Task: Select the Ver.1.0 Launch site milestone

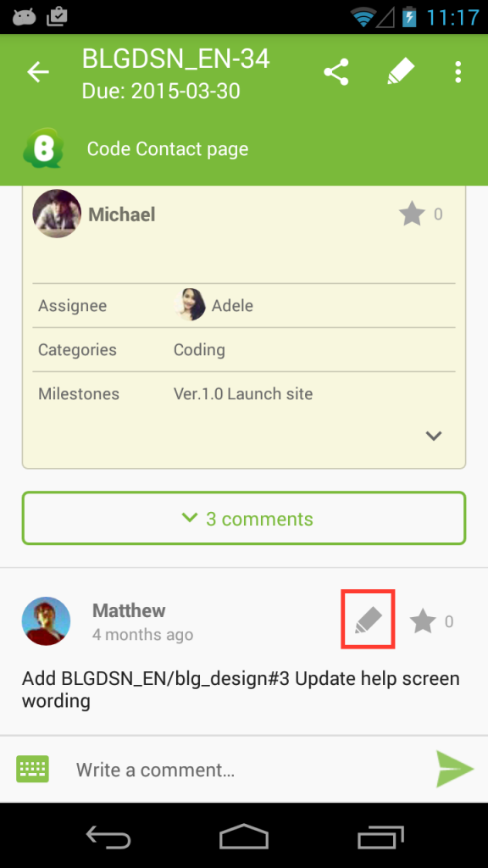Action: pos(243,394)
